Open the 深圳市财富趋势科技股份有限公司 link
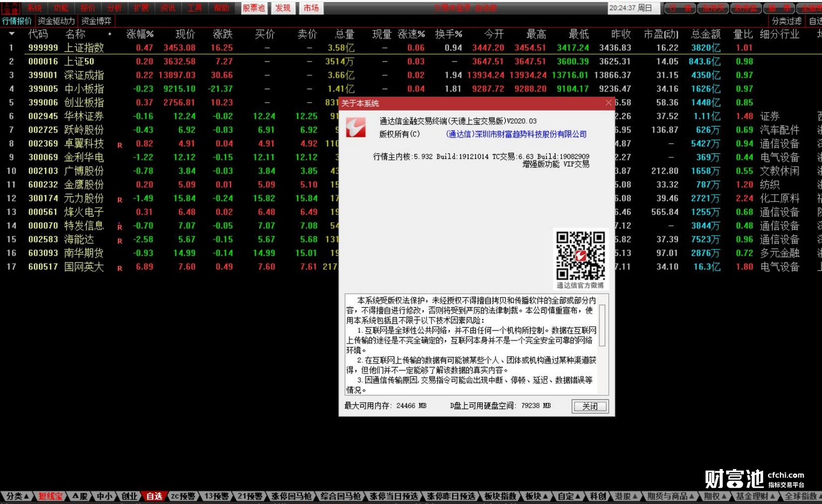 click(516, 134)
